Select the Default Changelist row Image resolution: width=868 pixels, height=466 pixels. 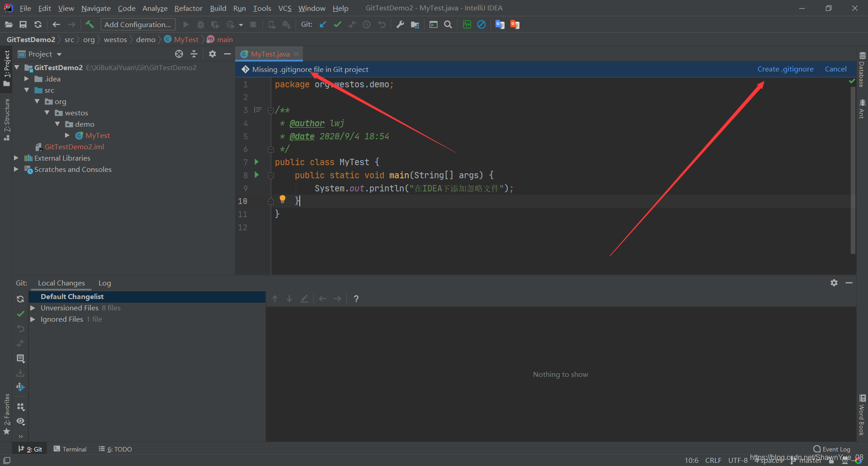[x=147, y=296]
